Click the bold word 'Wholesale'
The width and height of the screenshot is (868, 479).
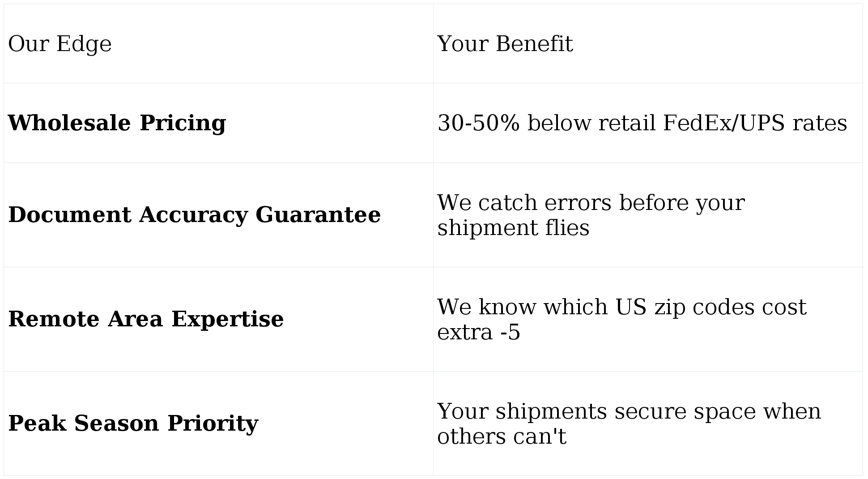coord(69,123)
